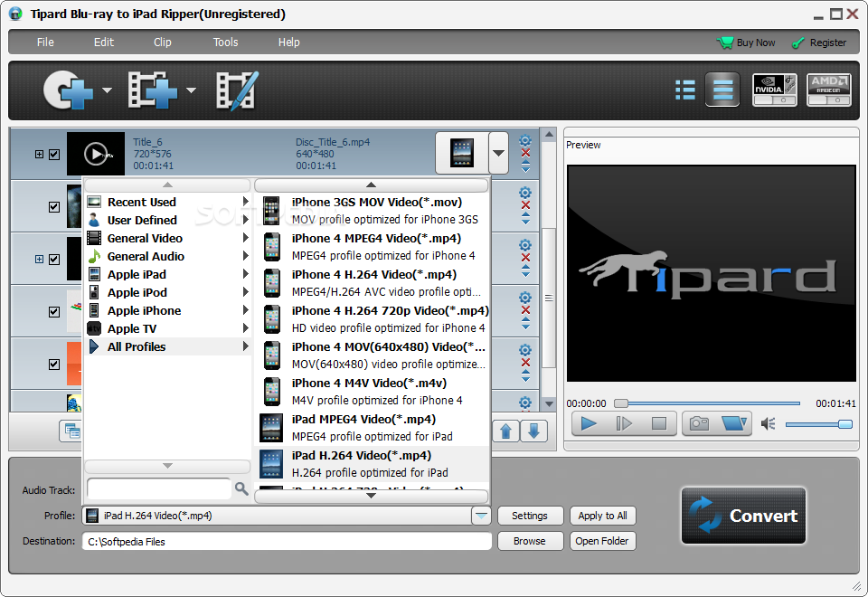Uncheck the fifth title row checkbox
Screen dimensions: 868x597
point(54,365)
